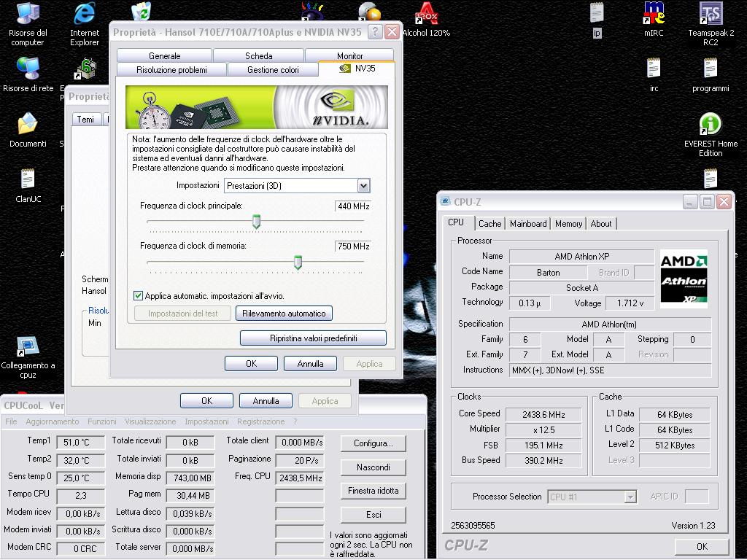Click the 750 MHz memory clock field
Screen dimensions: 747x560
(x=353, y=246)
